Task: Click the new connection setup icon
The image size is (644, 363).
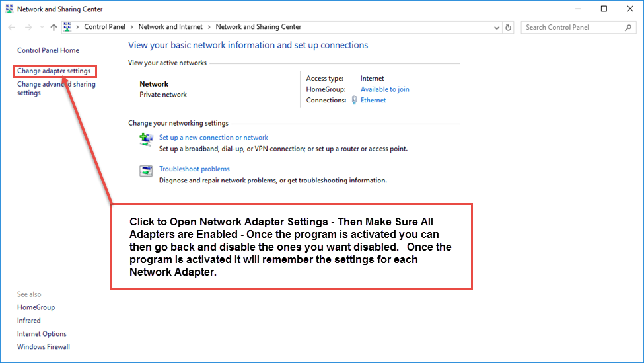Action: pos(146,140)
